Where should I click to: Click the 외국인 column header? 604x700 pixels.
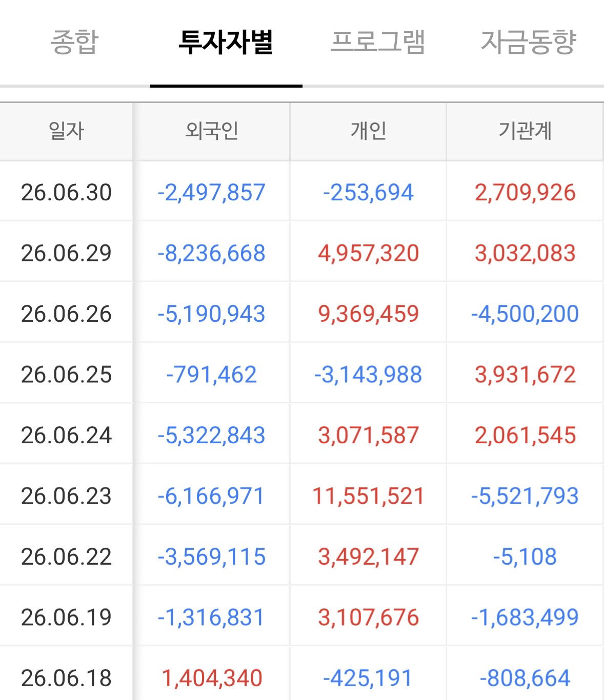tap(211, 131)
